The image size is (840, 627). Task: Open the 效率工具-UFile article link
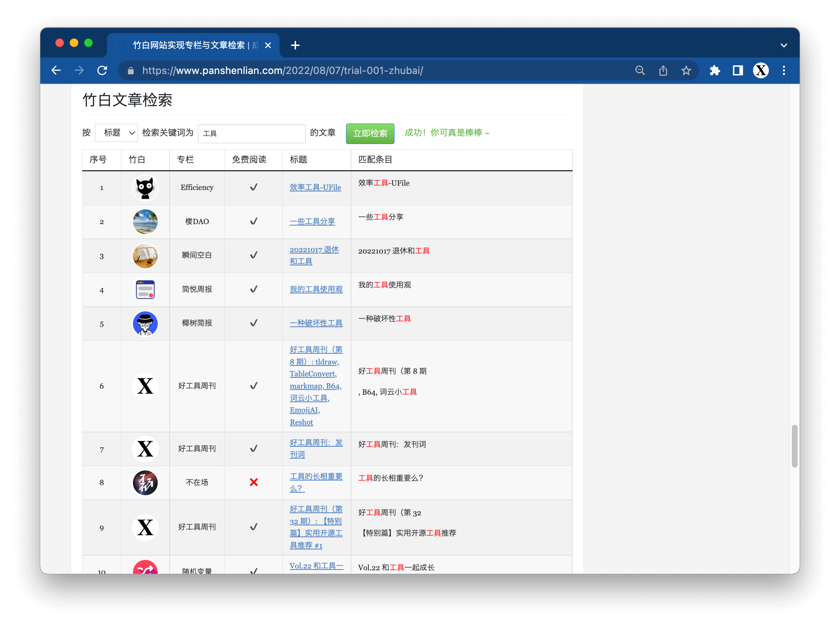315,187
